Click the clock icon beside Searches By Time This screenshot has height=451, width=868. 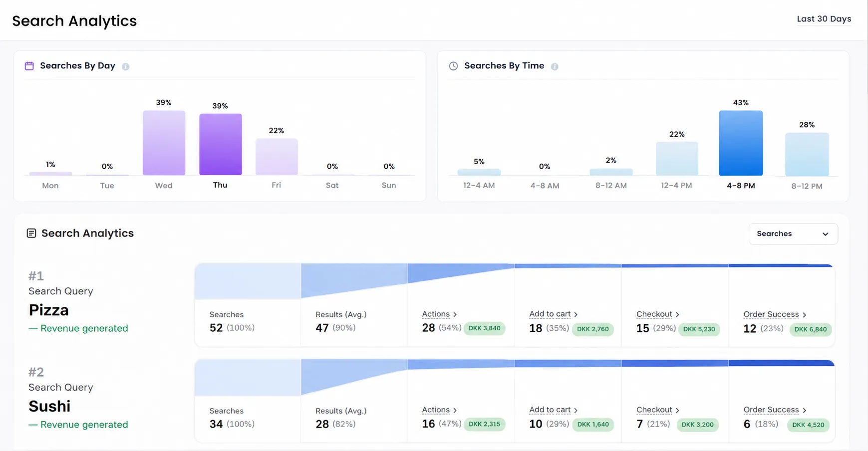coord(453,66)
